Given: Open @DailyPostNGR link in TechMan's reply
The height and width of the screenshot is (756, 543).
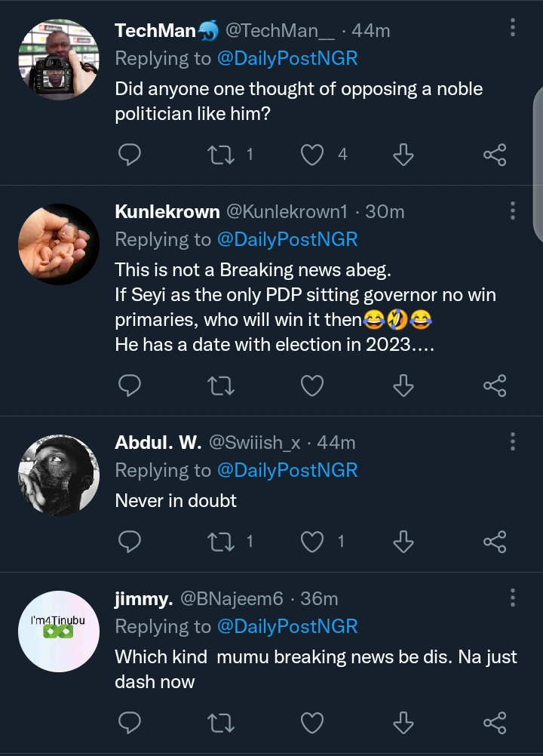Looking at the screenshot, I should tap(287, 57).
